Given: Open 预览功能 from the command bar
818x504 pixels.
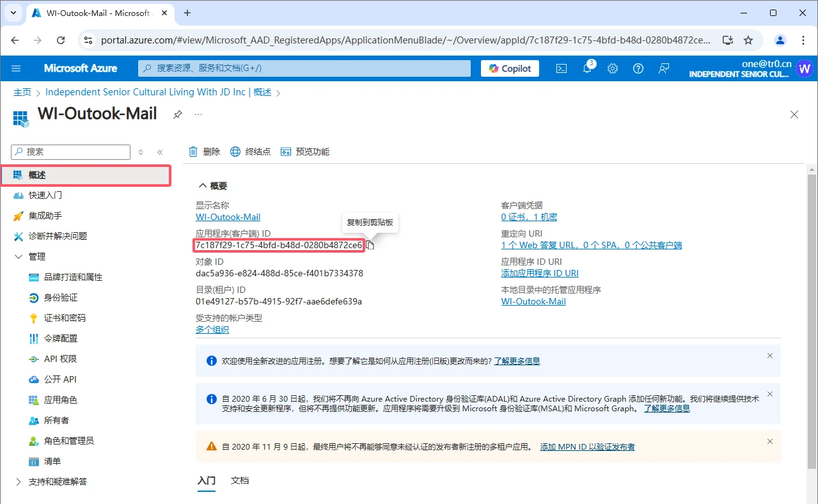Looking at the screenshot, I should click(305, 152).
